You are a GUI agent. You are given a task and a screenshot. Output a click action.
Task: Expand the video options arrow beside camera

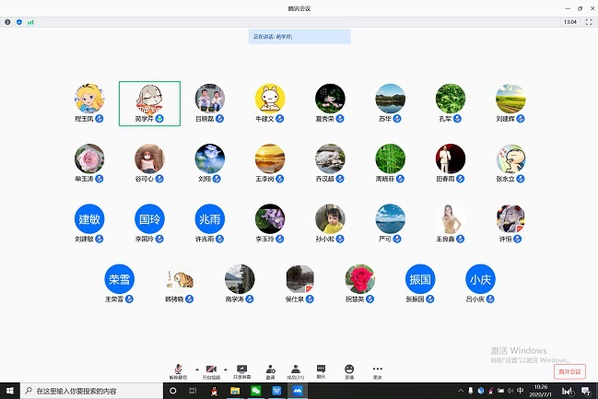[225, 370]
